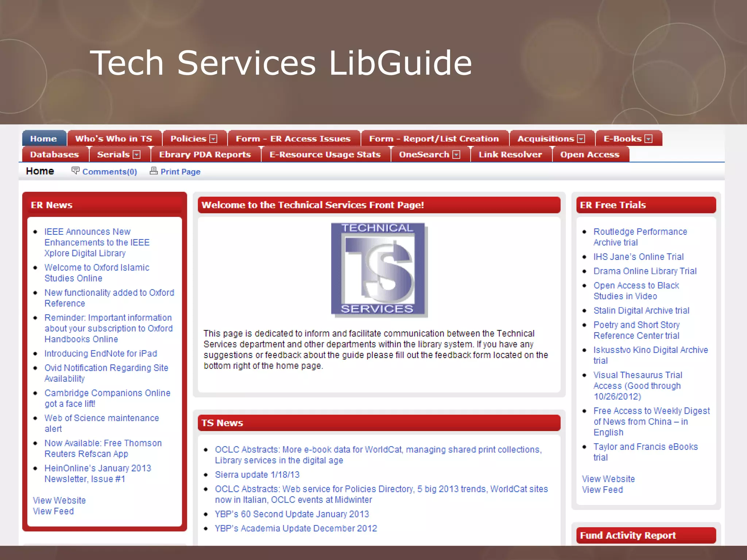Open YBP's 60 Second Update January 2013
This screenshot has height=560, width=747.
(292, 514)
